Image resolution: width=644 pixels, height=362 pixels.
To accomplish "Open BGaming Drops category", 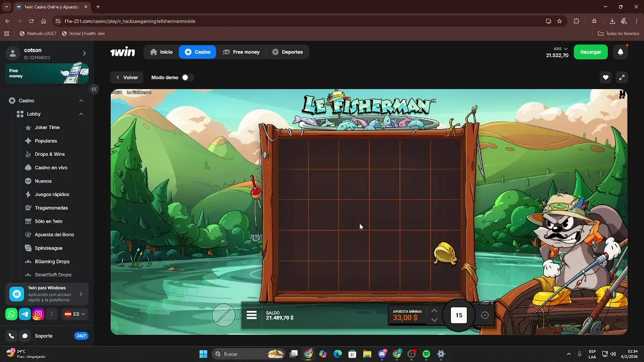I will point(52,261).
